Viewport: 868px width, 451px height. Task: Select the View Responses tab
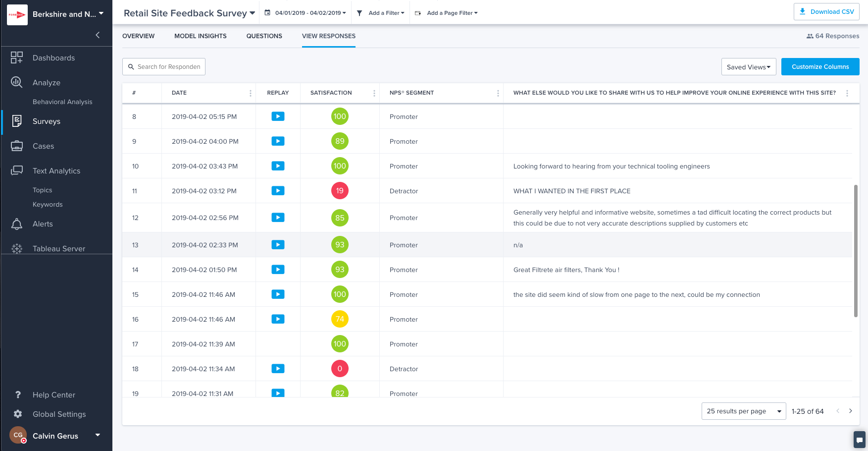point(329,36)
